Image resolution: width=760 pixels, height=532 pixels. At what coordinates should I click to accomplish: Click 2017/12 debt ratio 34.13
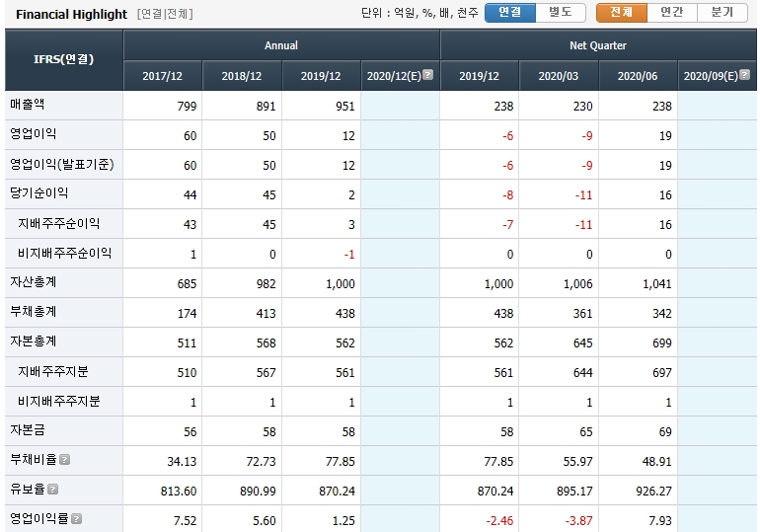click(182, 461)
